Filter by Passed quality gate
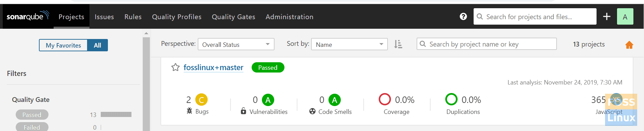 tap(32, 115)
